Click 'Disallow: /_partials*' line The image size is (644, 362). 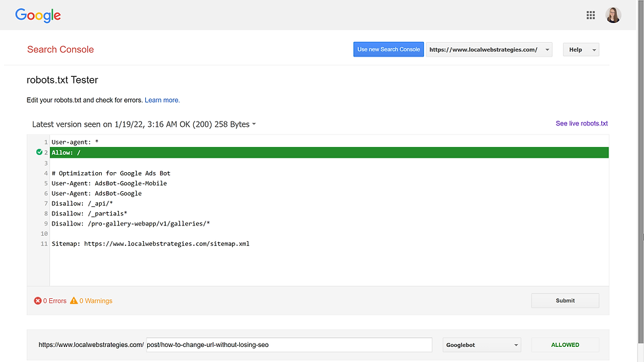[89, 214]
